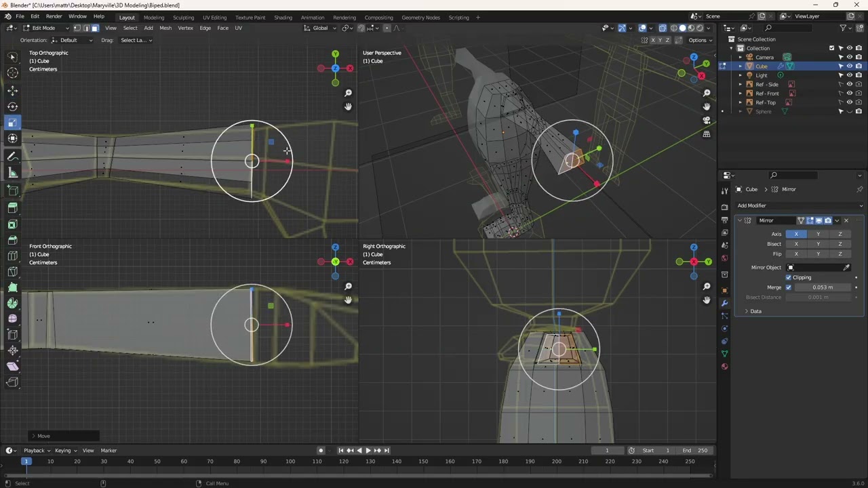868x488 pixels.
Task: Activate the Move tool in the left toolbar
Action: pos(12,90)
